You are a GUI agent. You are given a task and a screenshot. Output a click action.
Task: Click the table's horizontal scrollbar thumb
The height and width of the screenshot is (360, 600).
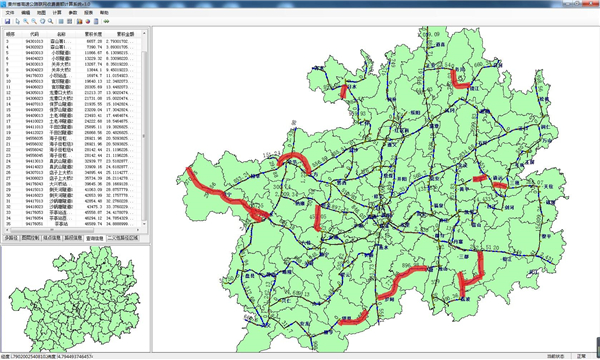click(x=52, y=230)
